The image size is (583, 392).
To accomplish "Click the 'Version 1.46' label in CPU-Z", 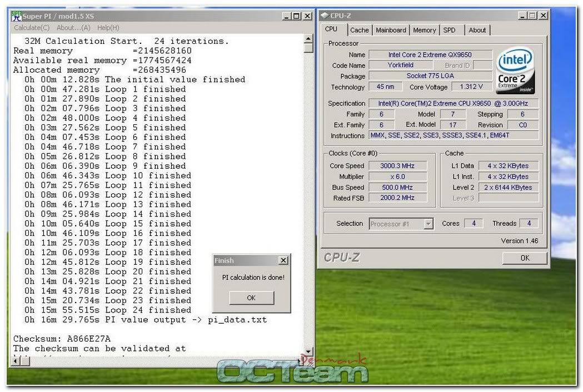I will (520, 241).
